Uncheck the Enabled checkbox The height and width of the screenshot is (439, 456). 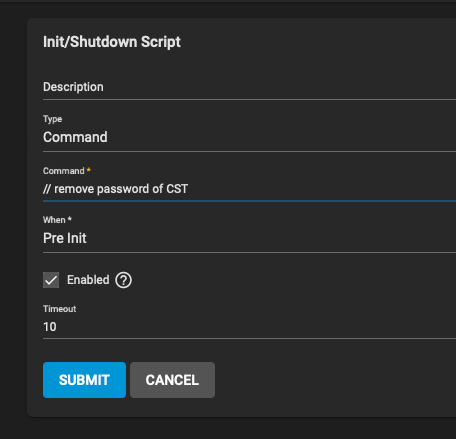click(51, 280)
